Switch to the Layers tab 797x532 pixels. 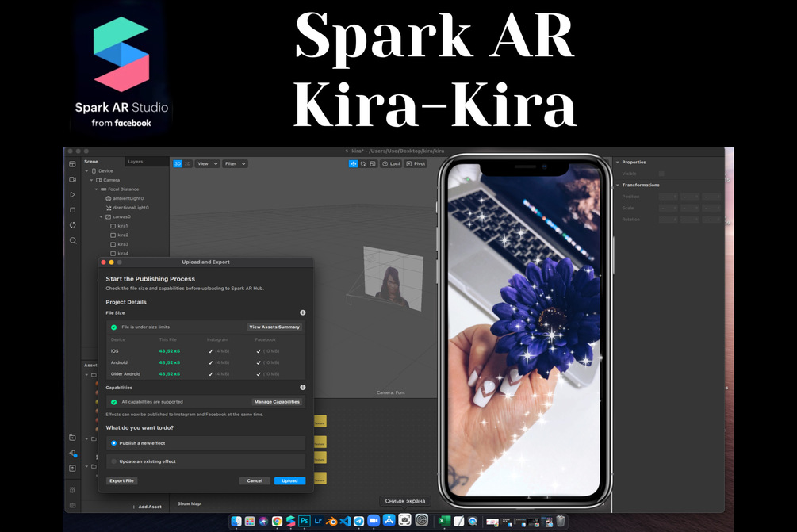[135, 162]
